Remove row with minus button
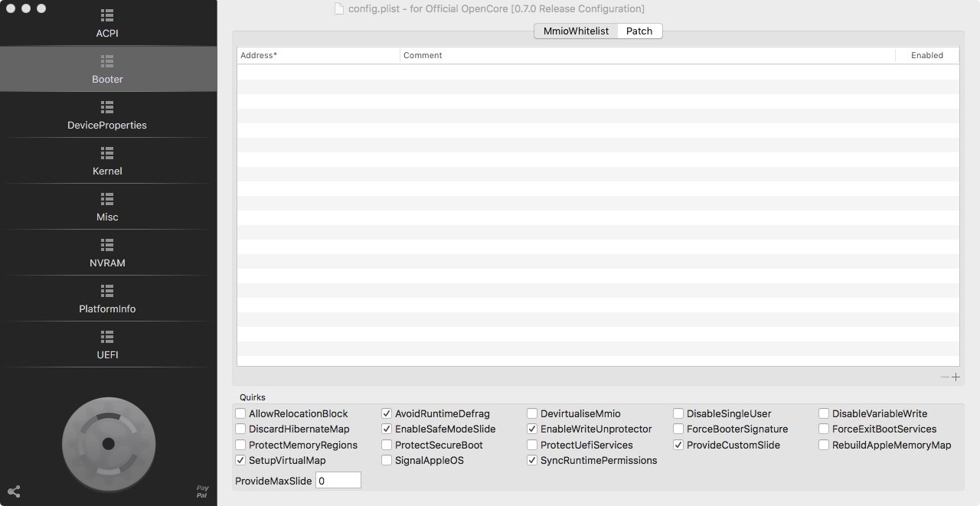980x506 pixels. pyautogui.click(x=945, y=377)
